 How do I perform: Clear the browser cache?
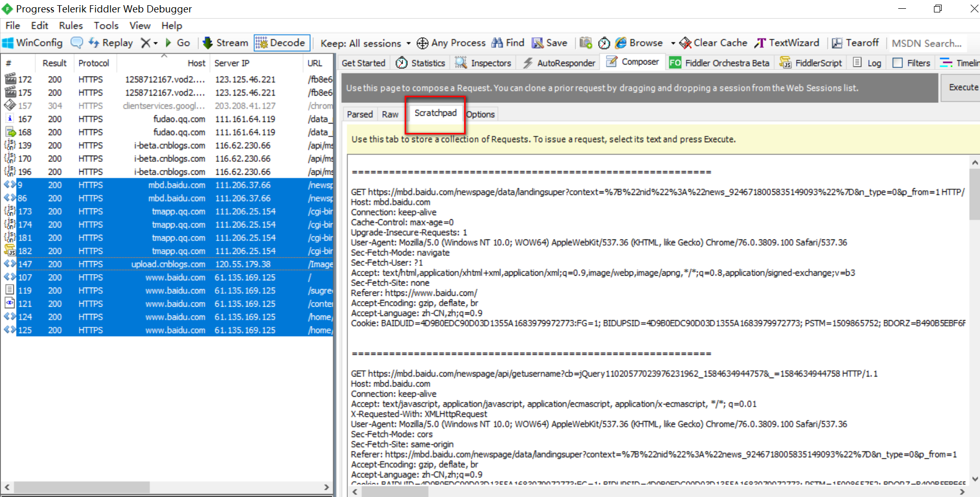coord(712,43)
